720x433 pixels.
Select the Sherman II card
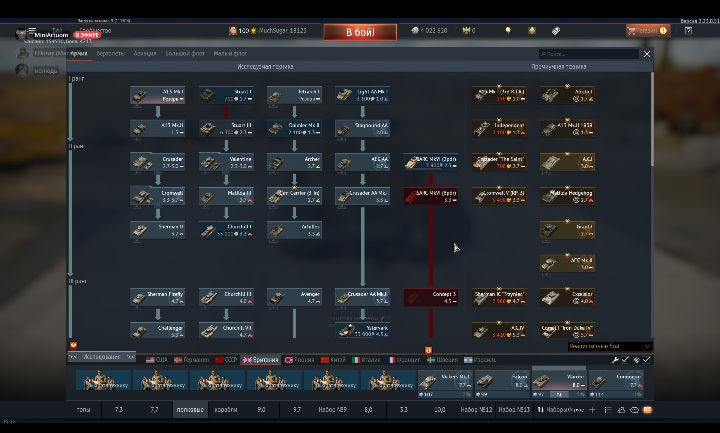[x=158, y=230]
